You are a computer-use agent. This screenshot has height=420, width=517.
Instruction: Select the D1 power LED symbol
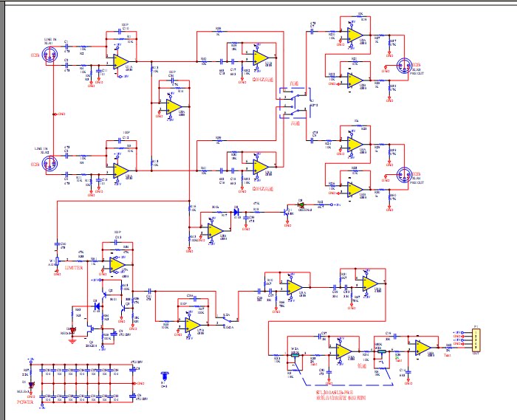click(x=31, y=385)
